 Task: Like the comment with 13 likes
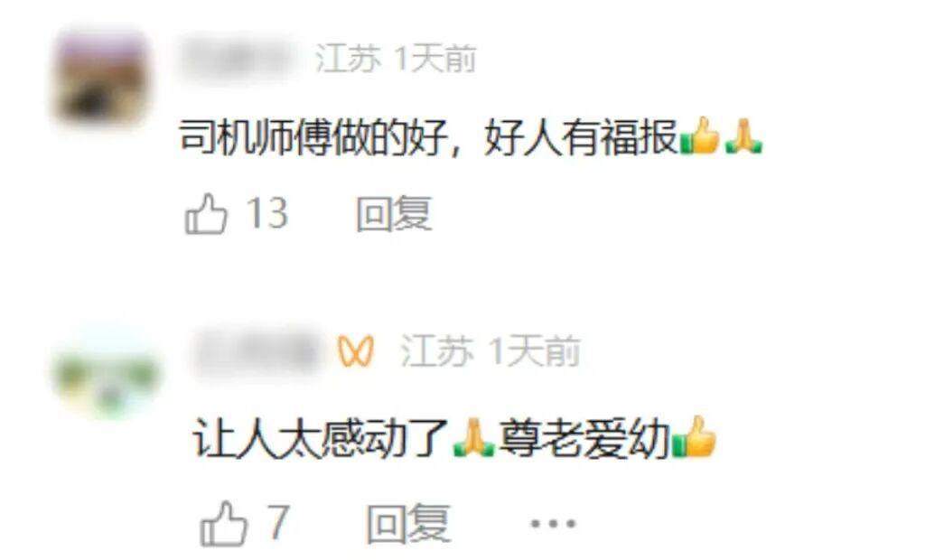click(x=206, y=214)
